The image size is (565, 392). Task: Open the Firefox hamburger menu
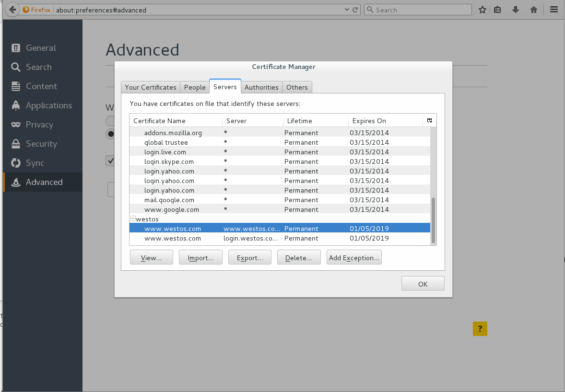point(554,10)
